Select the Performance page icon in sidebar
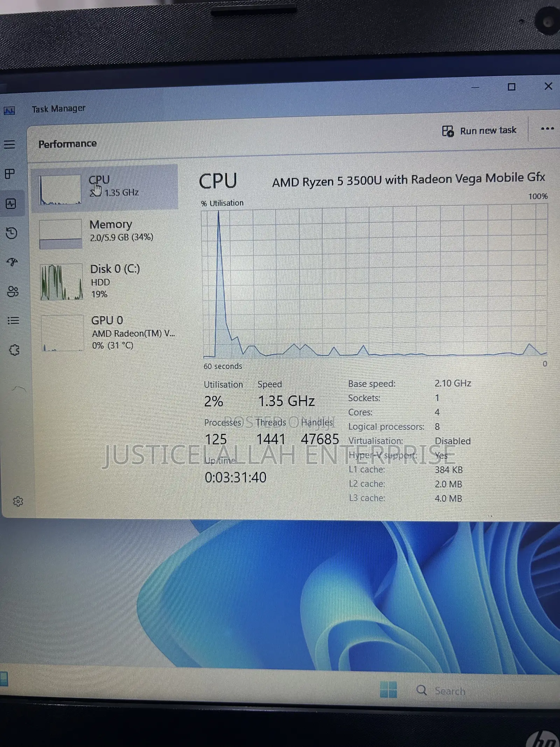 click(11, 203)
